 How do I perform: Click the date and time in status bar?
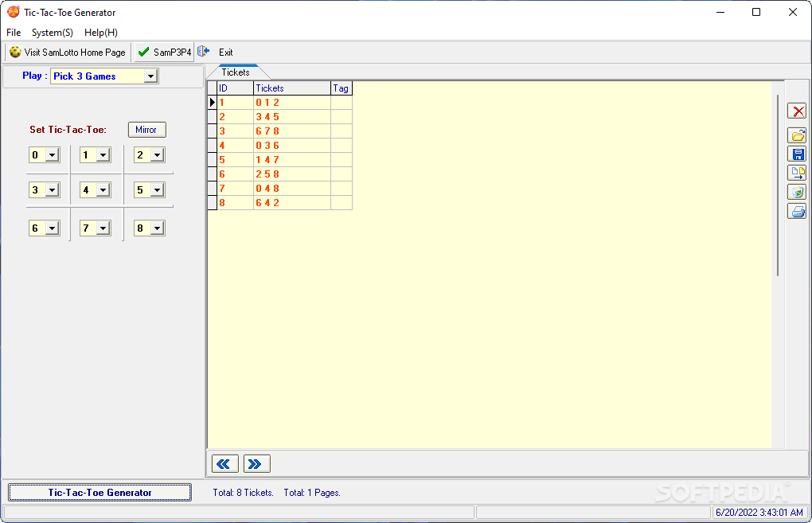click(759, 513)
